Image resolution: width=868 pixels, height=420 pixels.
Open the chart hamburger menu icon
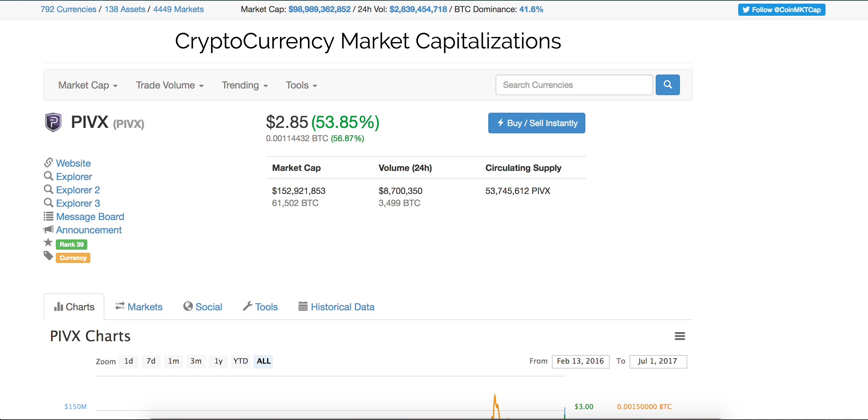680,336
